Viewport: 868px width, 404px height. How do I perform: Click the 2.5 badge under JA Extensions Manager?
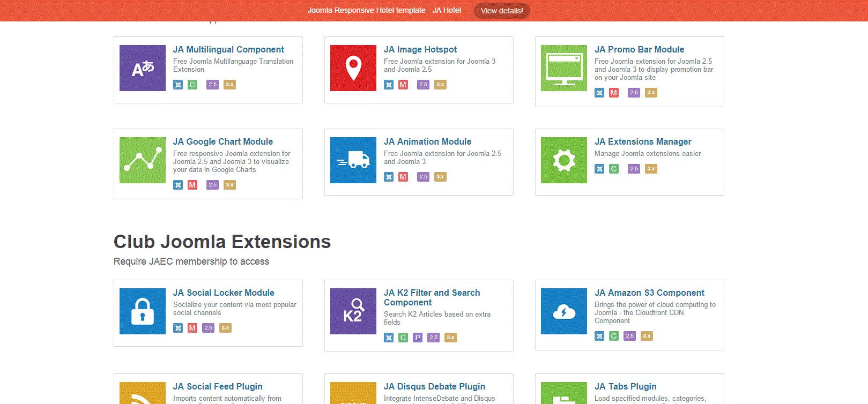tap(634, 169)
